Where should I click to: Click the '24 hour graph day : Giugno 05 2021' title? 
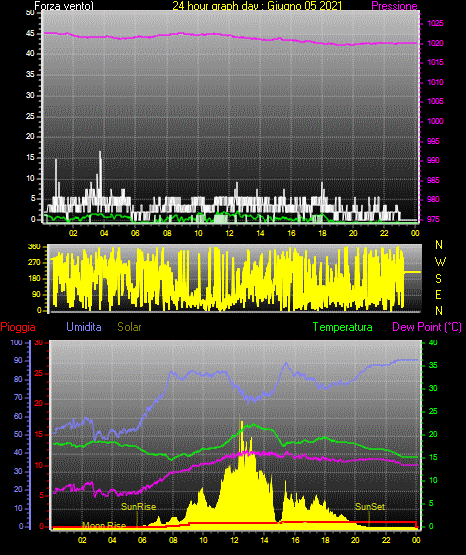(257, 6)
